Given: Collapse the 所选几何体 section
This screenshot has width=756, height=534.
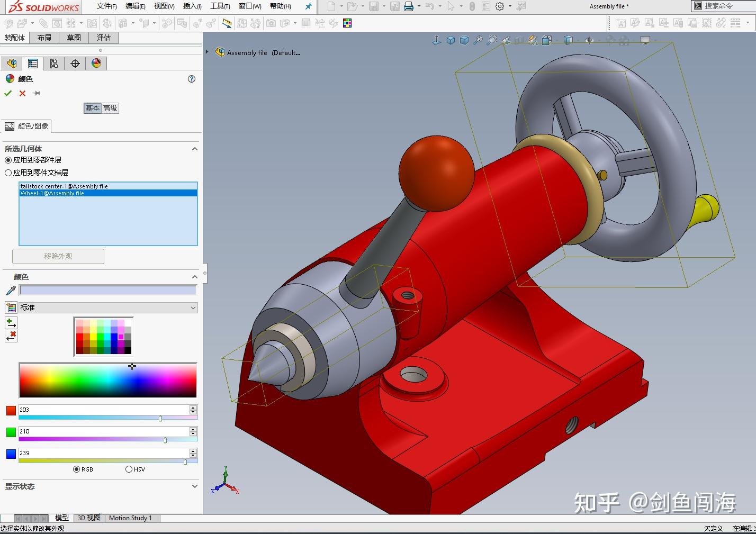Looking at the screenshot, I should click(x=194, y=149).
